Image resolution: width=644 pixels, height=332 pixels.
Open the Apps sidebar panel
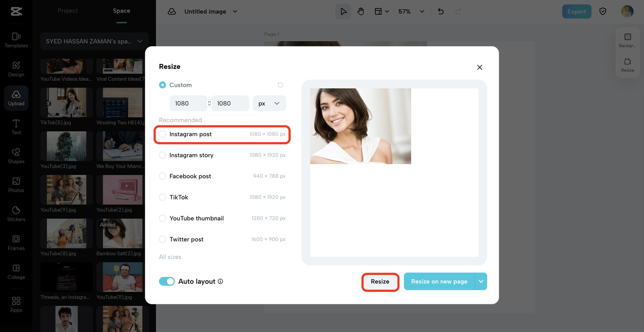coord(16,304)
